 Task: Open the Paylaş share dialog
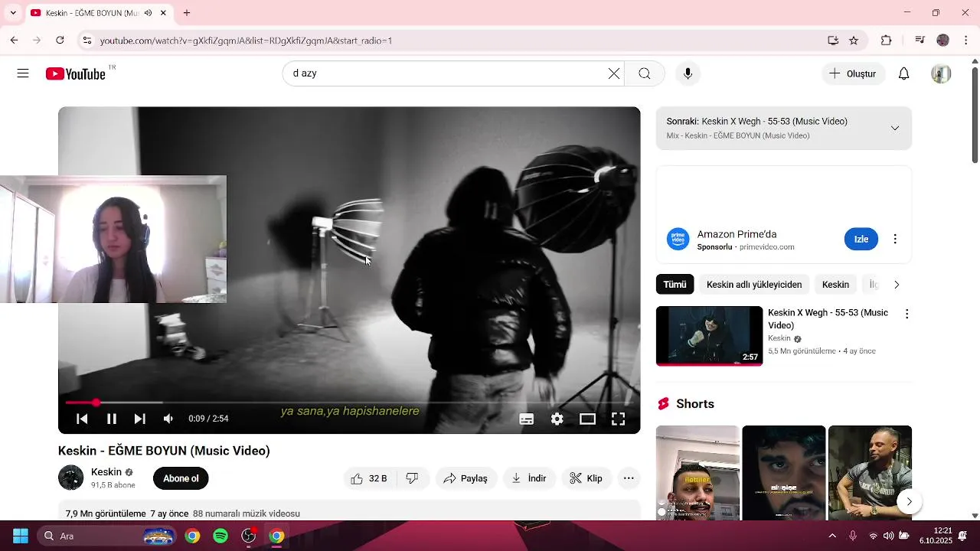pos(466,478)
